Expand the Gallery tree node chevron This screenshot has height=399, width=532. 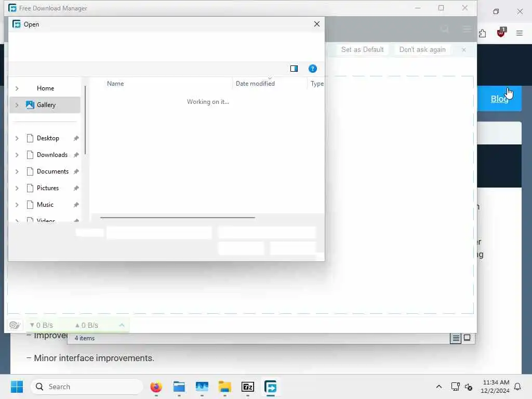17,105
